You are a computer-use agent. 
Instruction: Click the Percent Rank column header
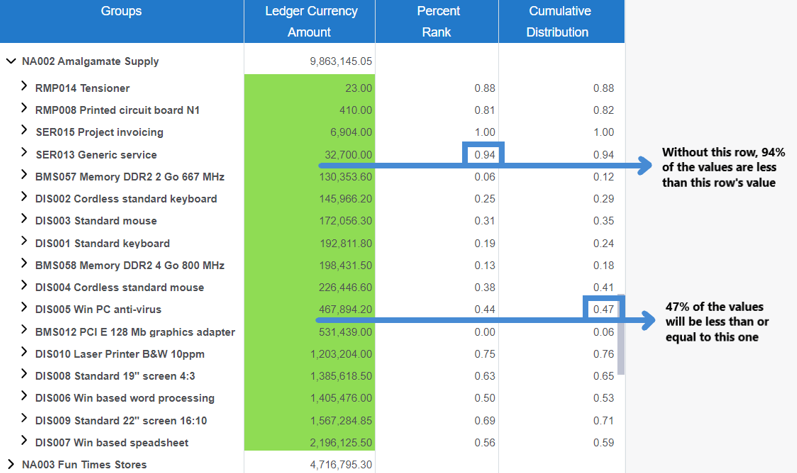[438, 21]
